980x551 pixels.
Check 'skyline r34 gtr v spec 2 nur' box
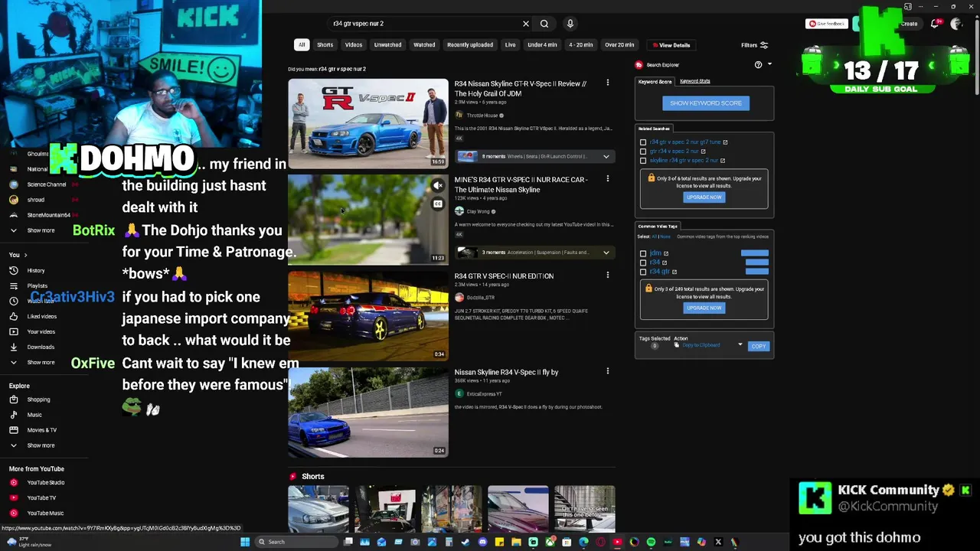[643, 161]
